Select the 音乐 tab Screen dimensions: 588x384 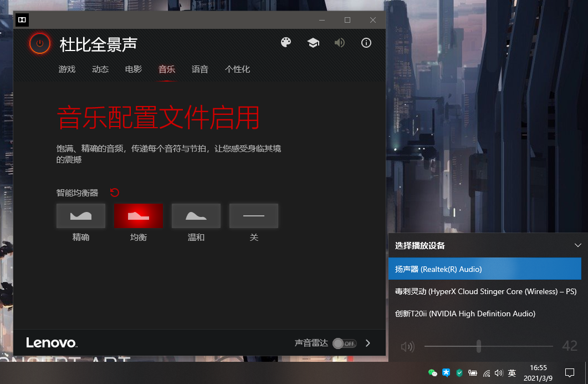pyautogui.click(x=166, y=69)
